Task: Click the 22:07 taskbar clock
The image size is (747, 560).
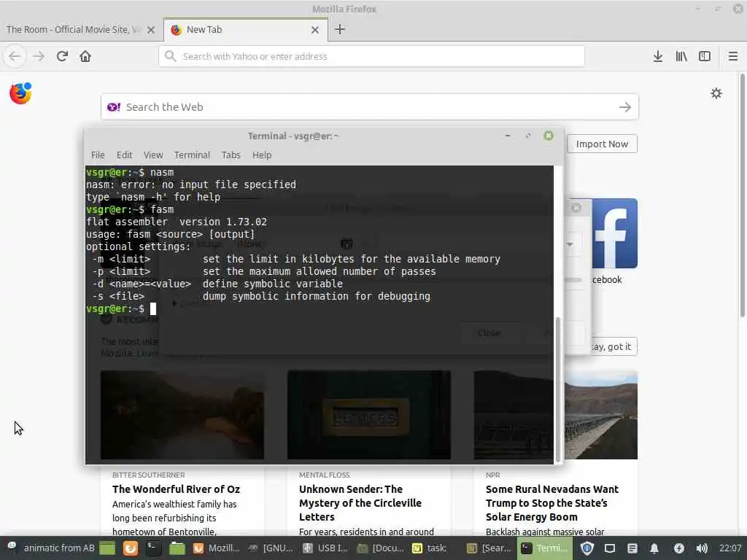Action: pos(729,548)
